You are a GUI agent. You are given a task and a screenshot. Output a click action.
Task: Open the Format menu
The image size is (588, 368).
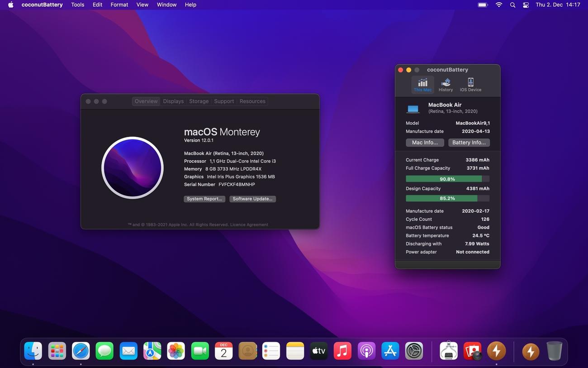pos(119,5)
